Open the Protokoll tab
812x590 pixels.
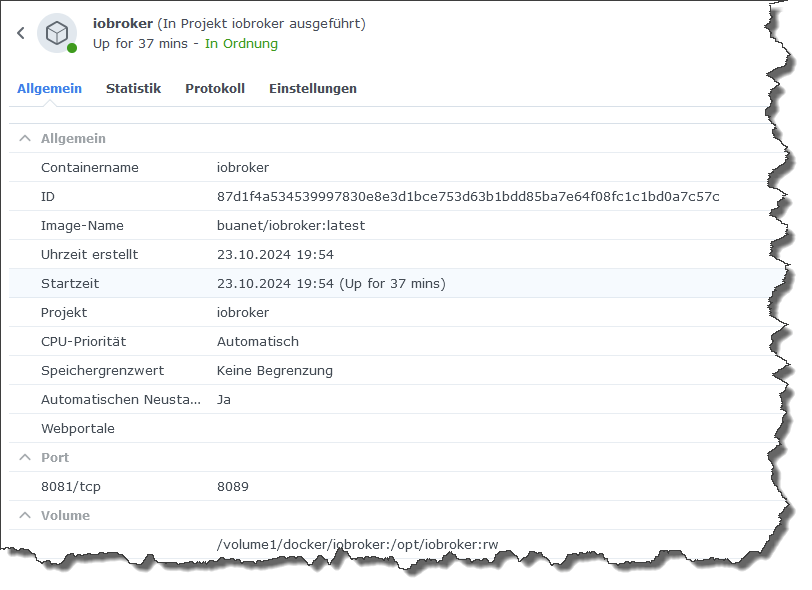[215, 89]
